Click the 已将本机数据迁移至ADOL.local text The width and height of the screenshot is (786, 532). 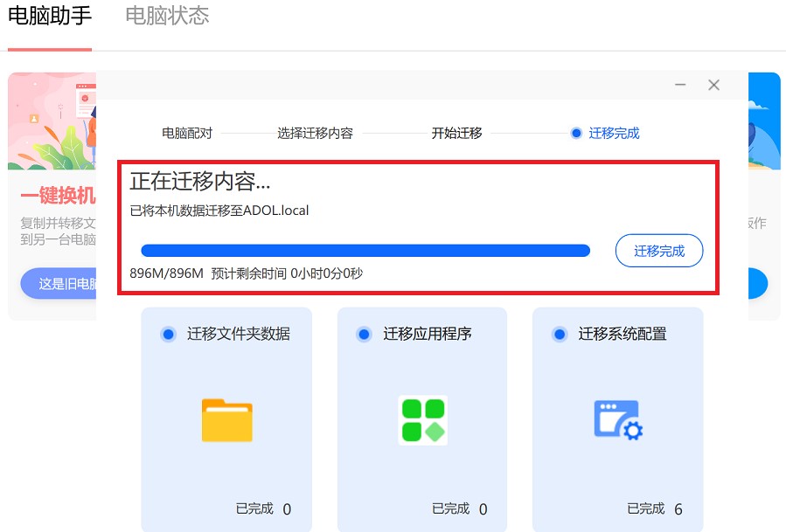coord(219,210)
